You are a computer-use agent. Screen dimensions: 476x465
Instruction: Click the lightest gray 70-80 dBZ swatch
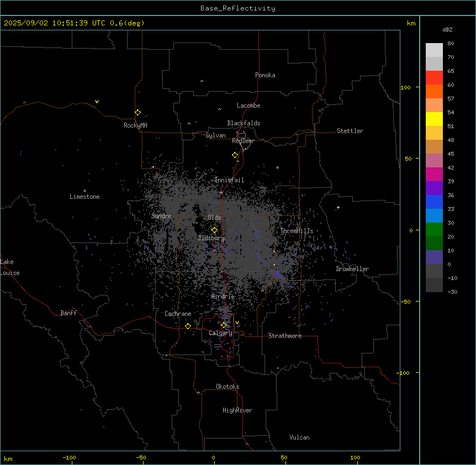pos(434,50)
